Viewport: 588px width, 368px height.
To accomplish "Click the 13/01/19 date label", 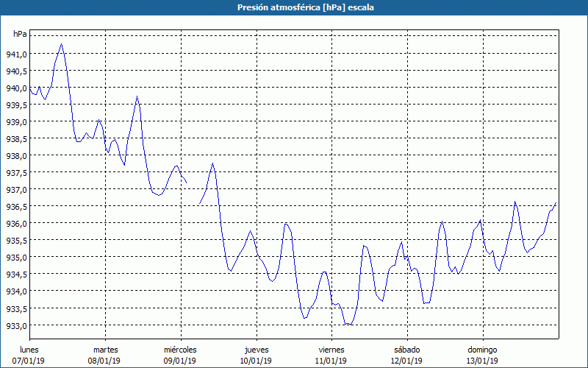I will click(482, 361).
